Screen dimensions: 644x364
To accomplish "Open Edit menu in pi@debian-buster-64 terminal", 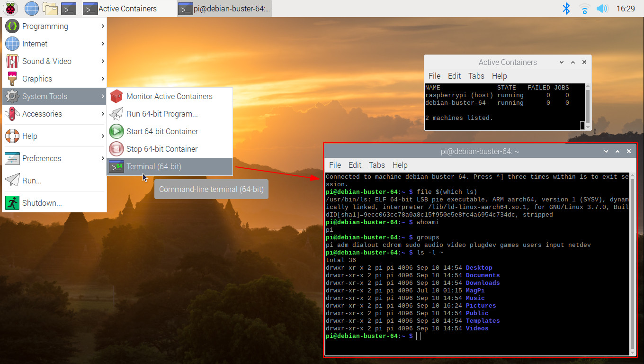I will pos(355,165).
